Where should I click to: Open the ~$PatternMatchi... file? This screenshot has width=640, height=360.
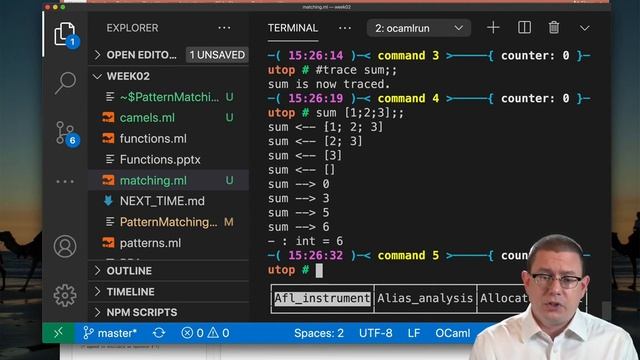pyautogui.click(x=169, y=97)
